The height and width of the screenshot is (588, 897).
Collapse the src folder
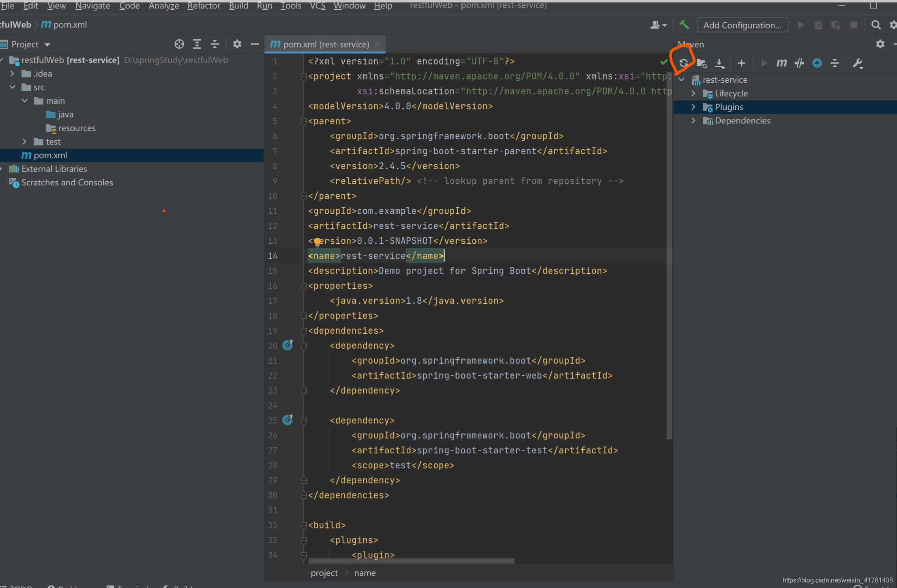click(12, 87)
